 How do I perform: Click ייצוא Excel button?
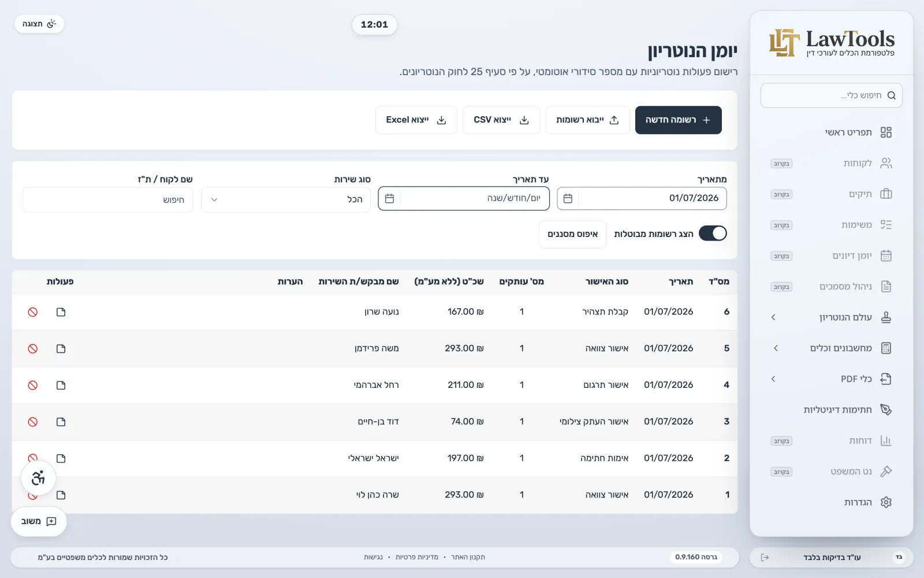[416, 120]
